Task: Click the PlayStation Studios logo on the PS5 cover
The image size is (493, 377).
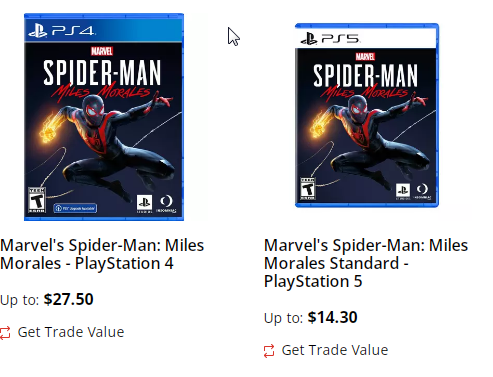Action: (403, 191)
